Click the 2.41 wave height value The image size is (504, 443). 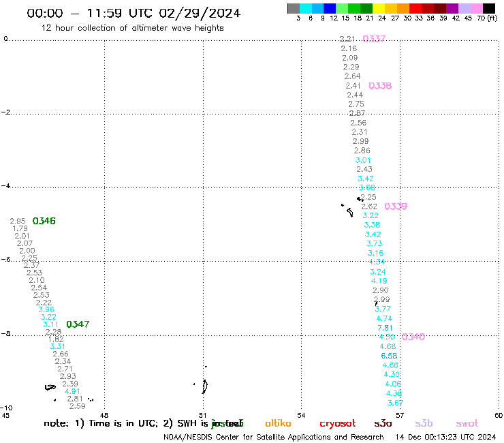point(353,86)
